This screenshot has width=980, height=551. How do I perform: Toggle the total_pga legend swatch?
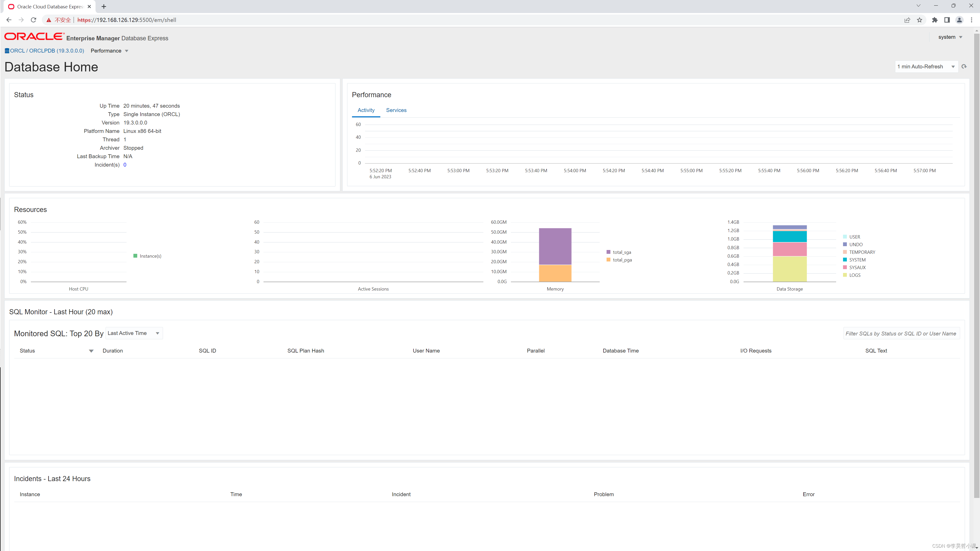point(609,259)
